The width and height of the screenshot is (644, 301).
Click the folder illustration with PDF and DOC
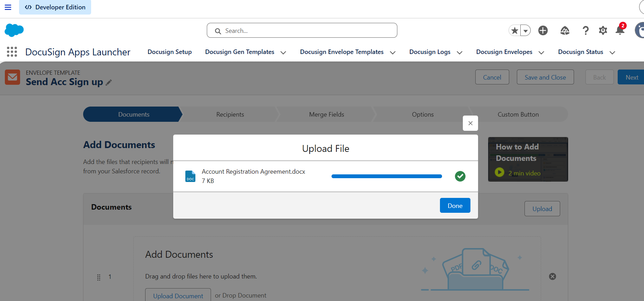point(475,270)
